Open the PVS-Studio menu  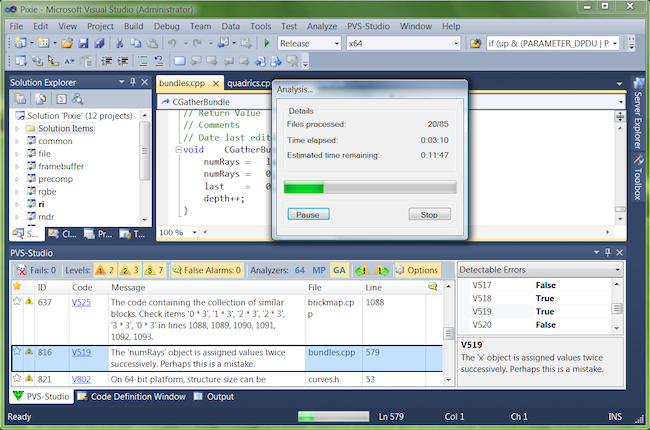pos(368,26)
